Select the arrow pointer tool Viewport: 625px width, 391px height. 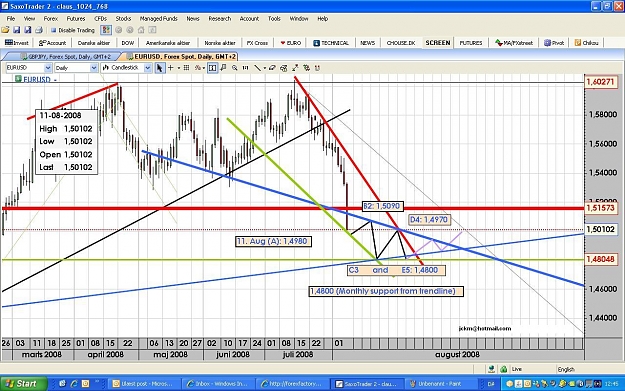(x=159, y=68)
